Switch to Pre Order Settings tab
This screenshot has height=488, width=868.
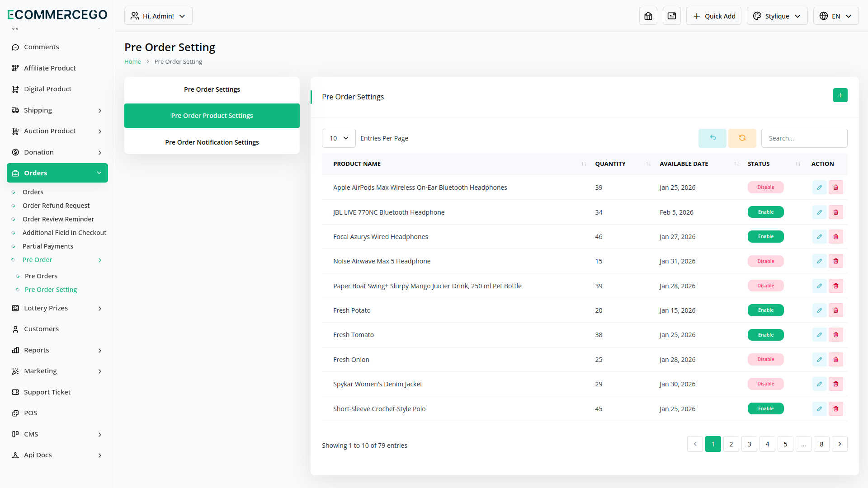coord(212,89)
